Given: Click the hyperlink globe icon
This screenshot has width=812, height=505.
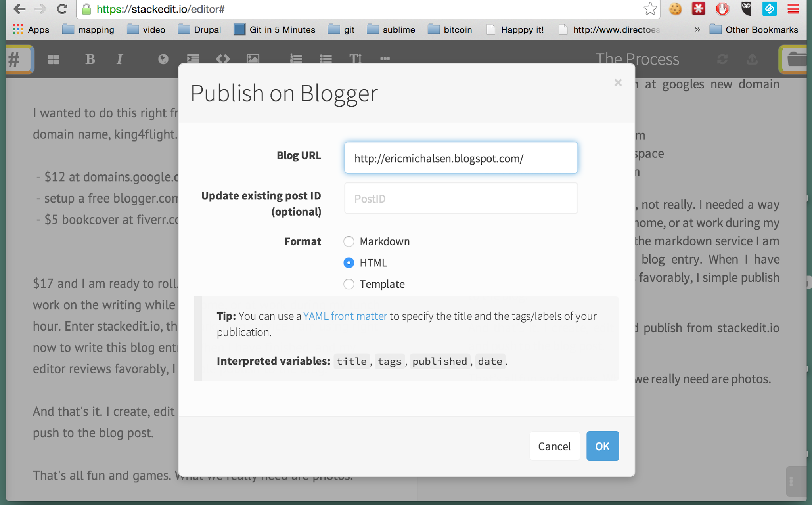Looking at the screenshot, I should point(163,59).
